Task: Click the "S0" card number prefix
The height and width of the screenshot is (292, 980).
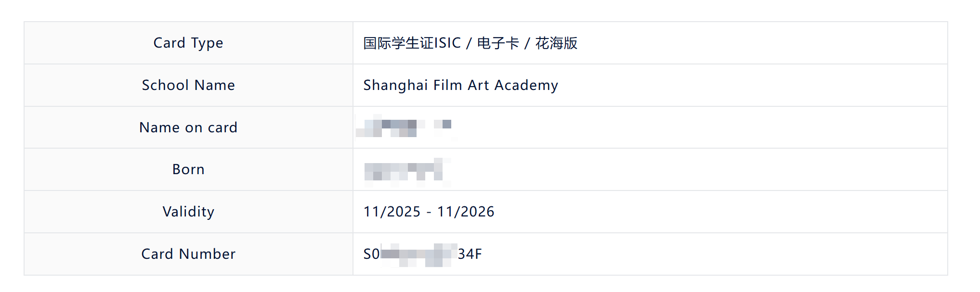Action: point(371,254)
